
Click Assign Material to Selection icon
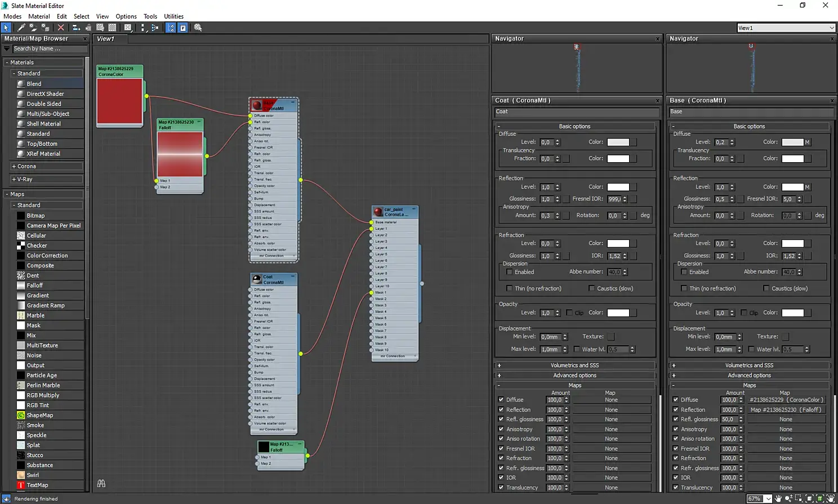45,28
